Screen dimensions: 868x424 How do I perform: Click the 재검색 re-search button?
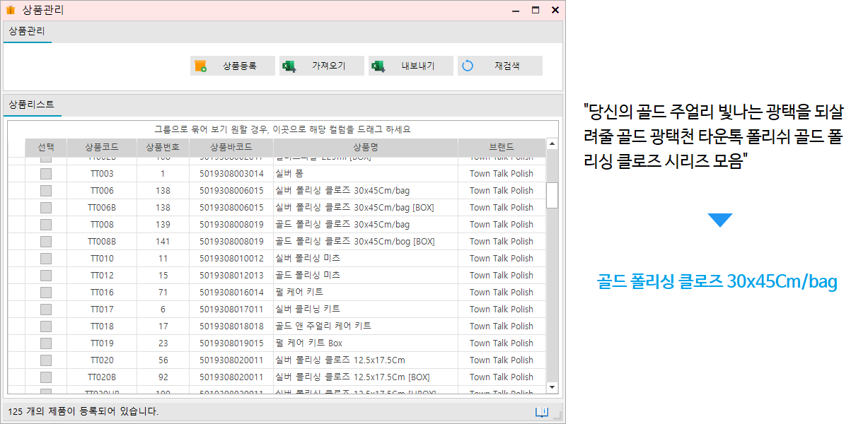pyautogui.click(x=500, y=66)
